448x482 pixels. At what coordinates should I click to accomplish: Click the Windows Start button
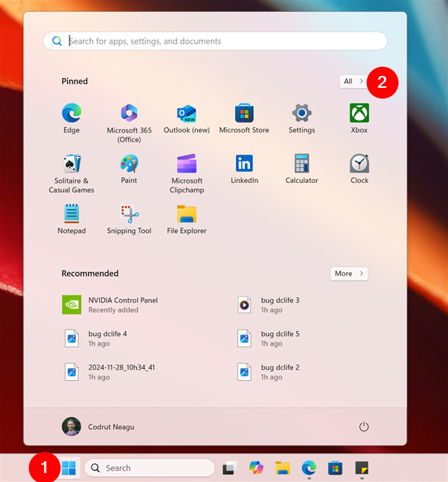click(68, 468)
